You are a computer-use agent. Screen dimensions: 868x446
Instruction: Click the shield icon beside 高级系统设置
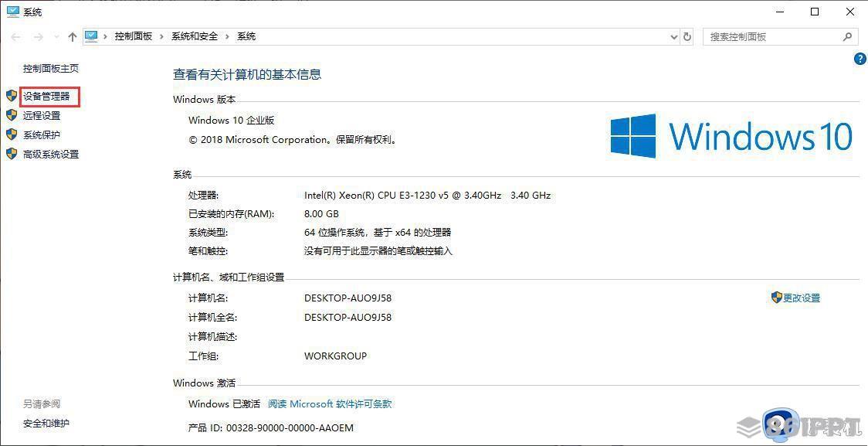tap(12, 154)
